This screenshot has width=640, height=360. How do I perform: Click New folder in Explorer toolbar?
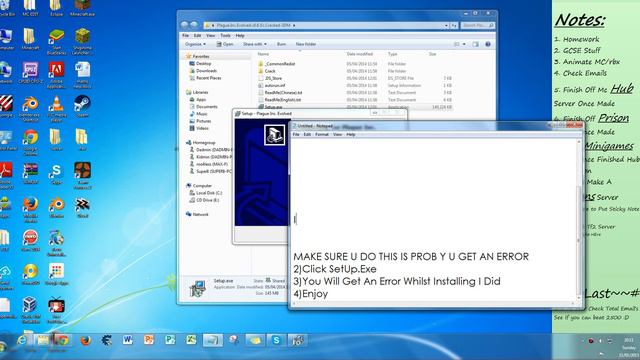click(x=306, y=44)
